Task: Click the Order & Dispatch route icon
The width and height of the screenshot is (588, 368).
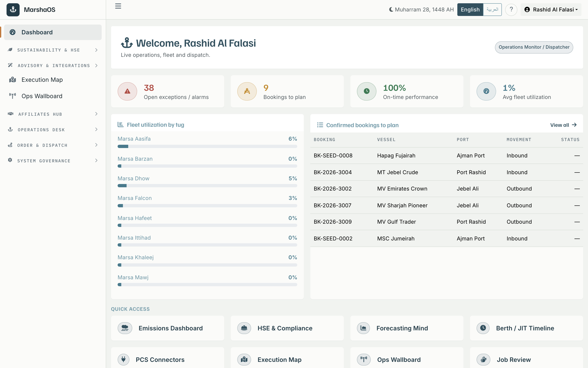Action: pos(10,145)
